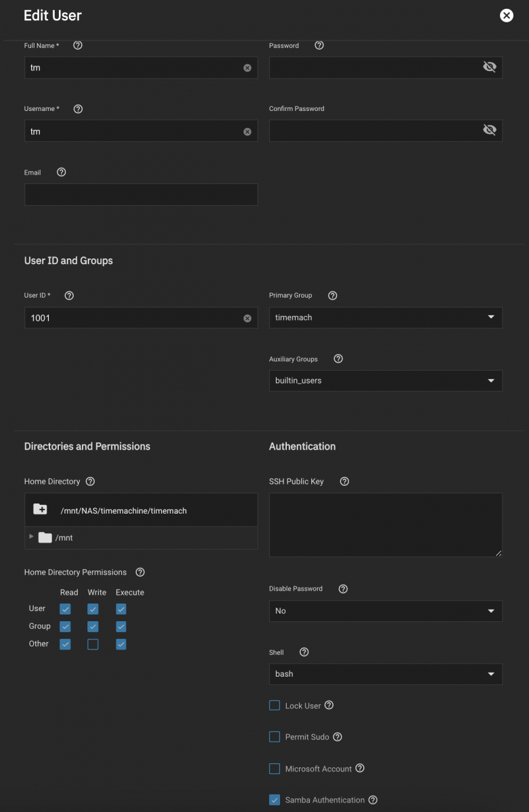Expand the Disable Password dropdown
The image size is (529, 812).
pyautogui.click(x=386, y=610)
